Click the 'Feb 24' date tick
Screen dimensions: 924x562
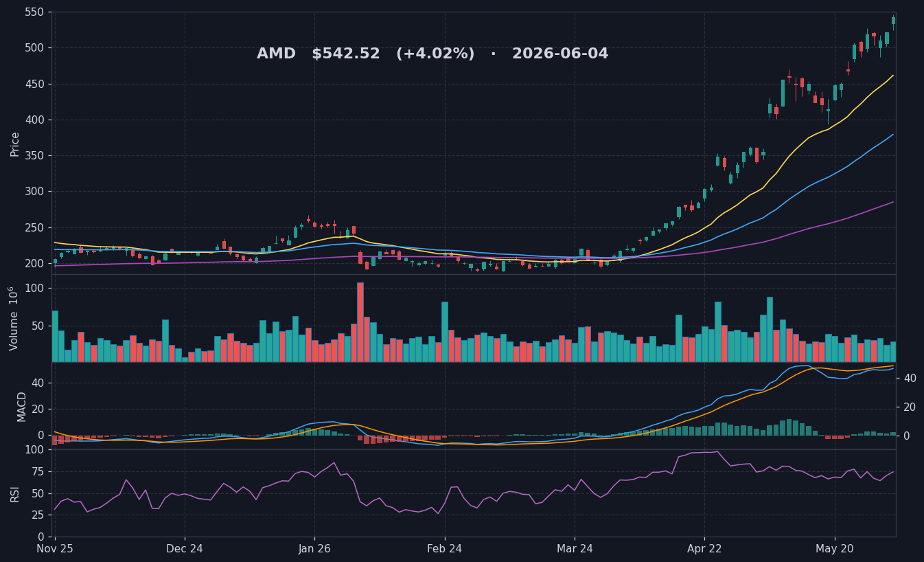(445, 548)
